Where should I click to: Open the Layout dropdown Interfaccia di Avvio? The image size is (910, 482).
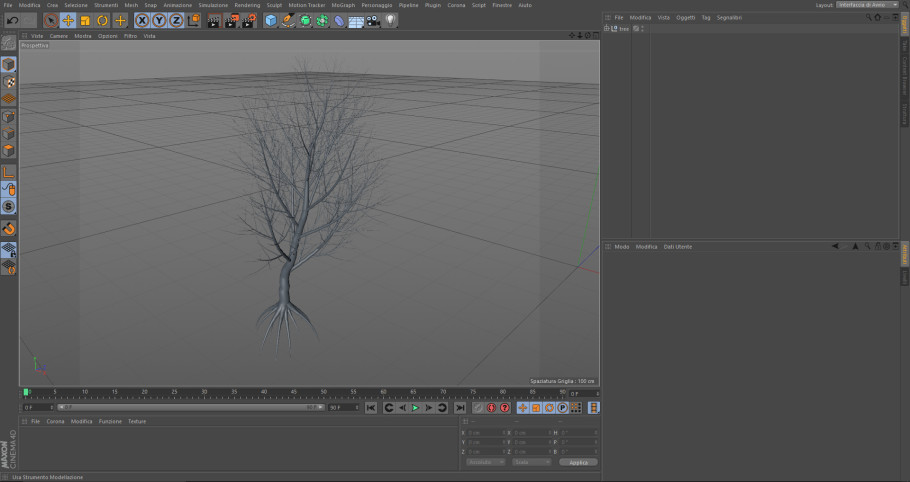(x=868, y=5)
